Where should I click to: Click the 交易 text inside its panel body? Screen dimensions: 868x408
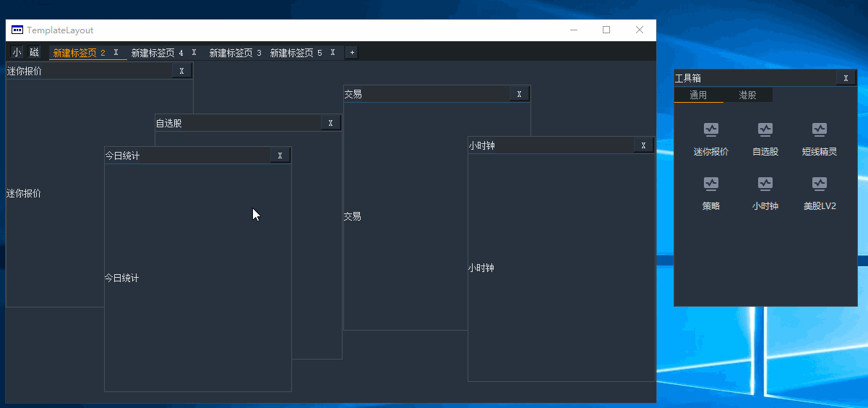[353, 216]
